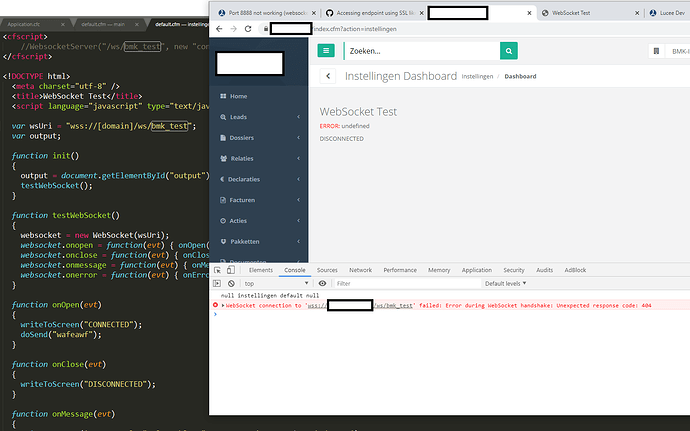Close the Application.cfc editor tab
690x431 pixels.
pyautogui.click(x=62, y=24)
